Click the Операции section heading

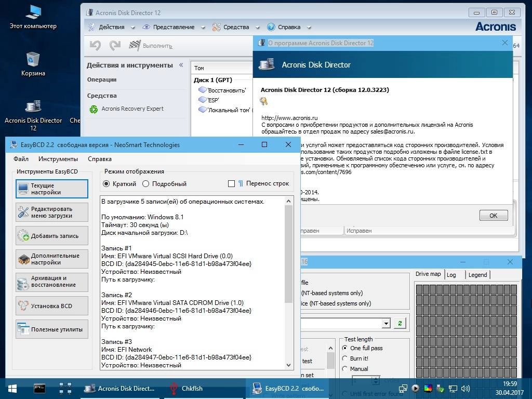(102, 79)
